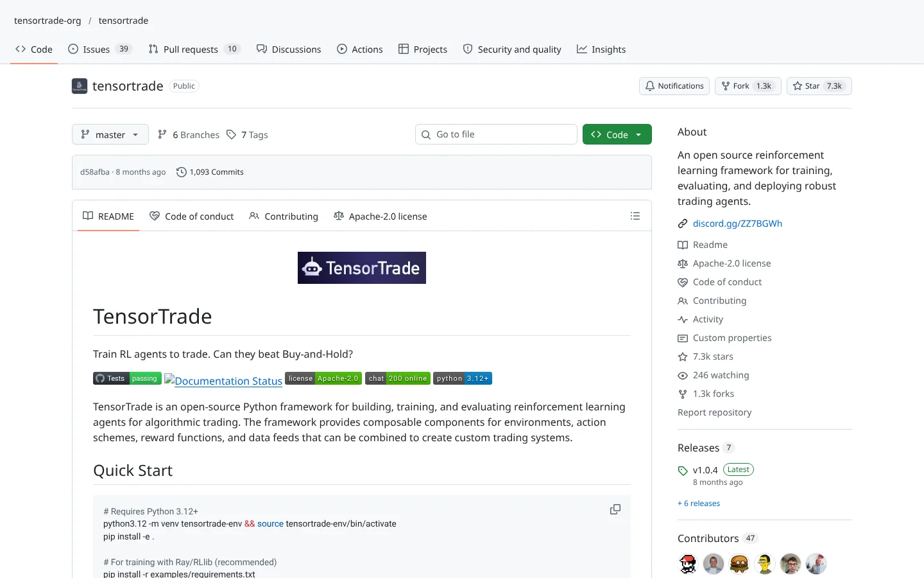This screenshot has width=924, height=578.
Task: View the 6 Branches link
Action: point(189,135)
